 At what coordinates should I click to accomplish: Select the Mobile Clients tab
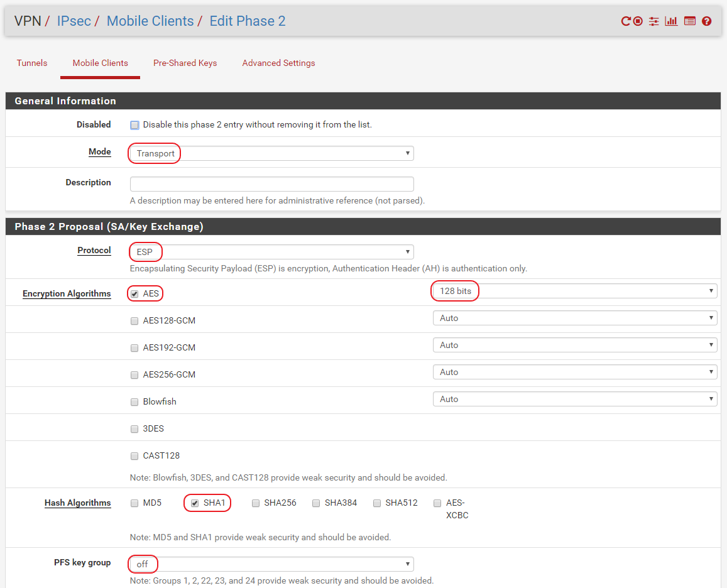point(100,63)
